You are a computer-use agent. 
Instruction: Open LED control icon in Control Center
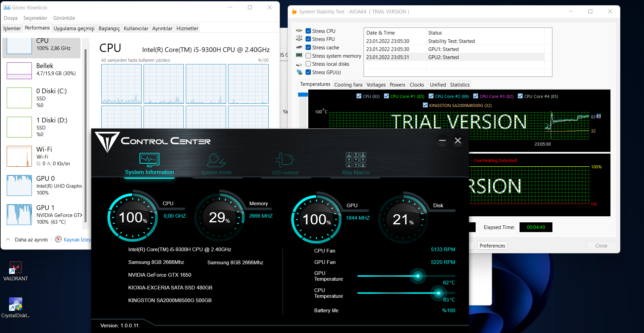(x=285, y=160)
